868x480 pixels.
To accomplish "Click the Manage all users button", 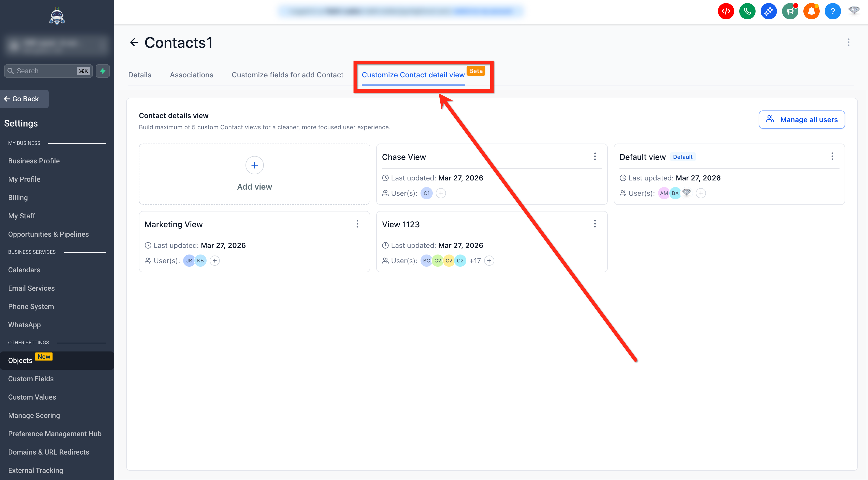I will coord(801,120).
